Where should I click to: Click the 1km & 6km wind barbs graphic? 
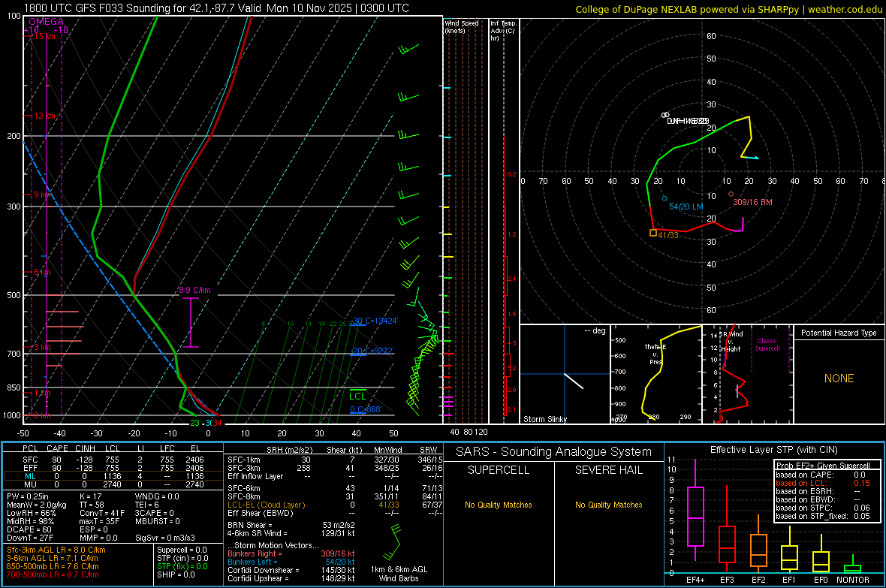pyautogui.click(x=392, y=541)
